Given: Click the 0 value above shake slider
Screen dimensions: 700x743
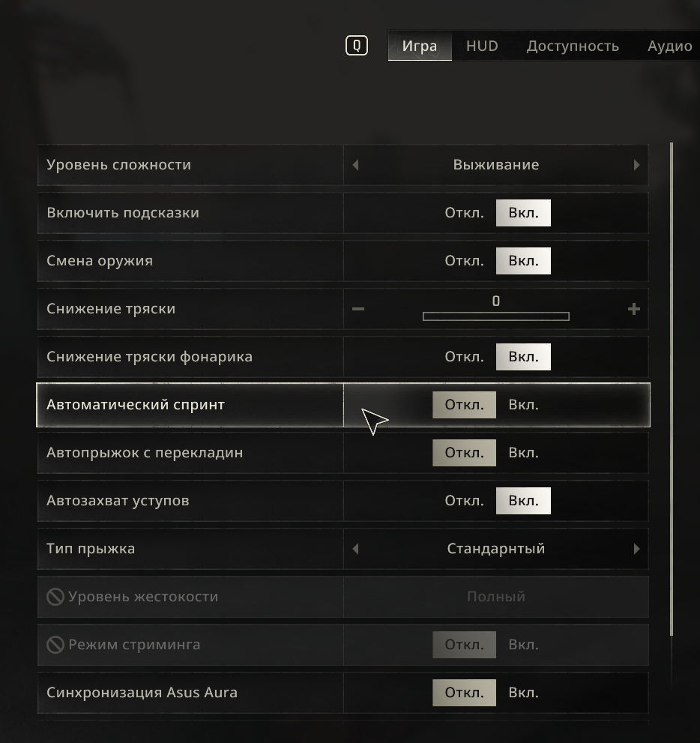Looking at the screenshot, I should 496,301.
